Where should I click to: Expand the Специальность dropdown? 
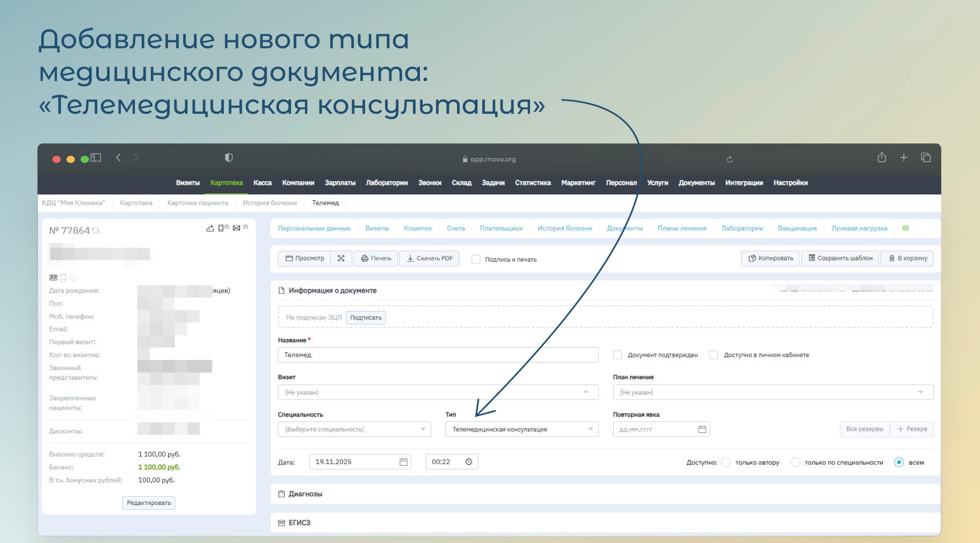[354, 429]
